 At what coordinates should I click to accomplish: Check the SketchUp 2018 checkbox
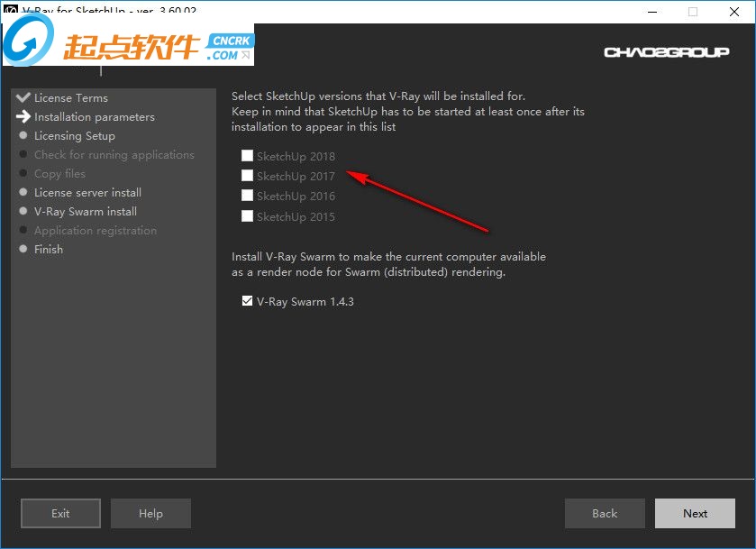pos(247,155)
